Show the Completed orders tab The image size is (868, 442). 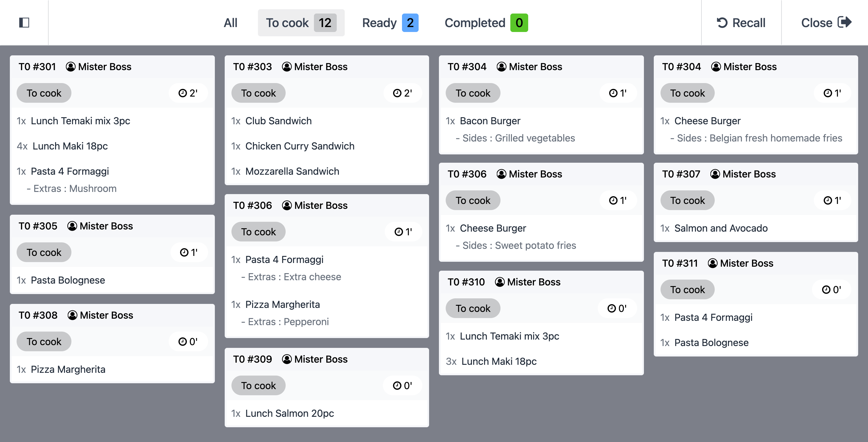486,23
